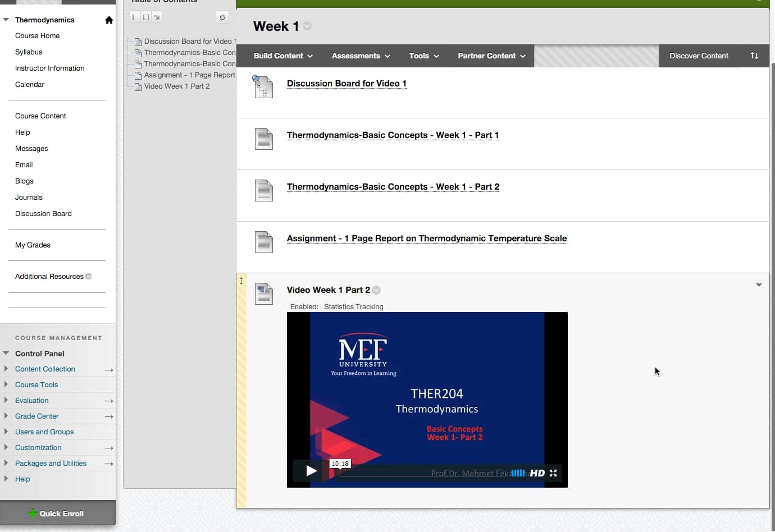775x532 pixels.
Task: Open Course Content in the sidebar
Action: tap(40, 116)
